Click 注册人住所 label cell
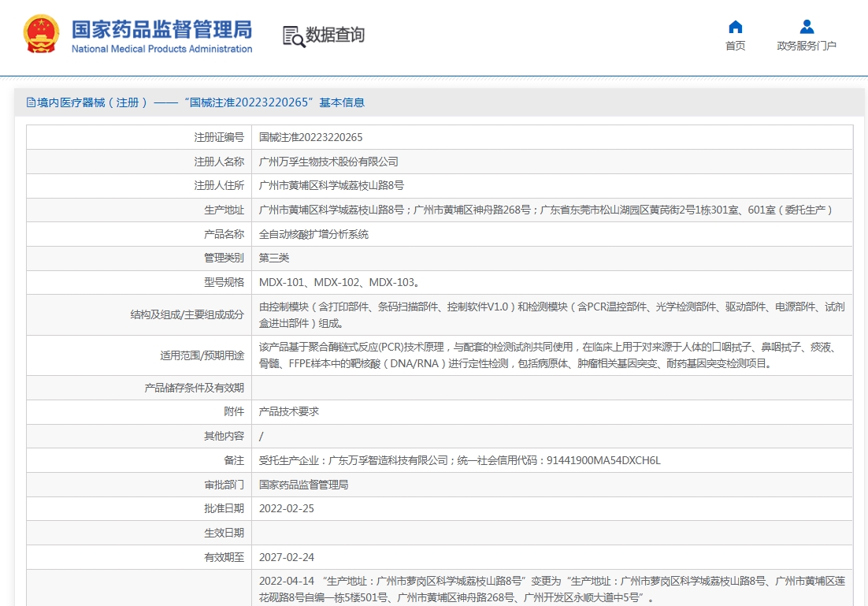Image resolution: width=868 pixels, height=606 pixels. [139, 185]
